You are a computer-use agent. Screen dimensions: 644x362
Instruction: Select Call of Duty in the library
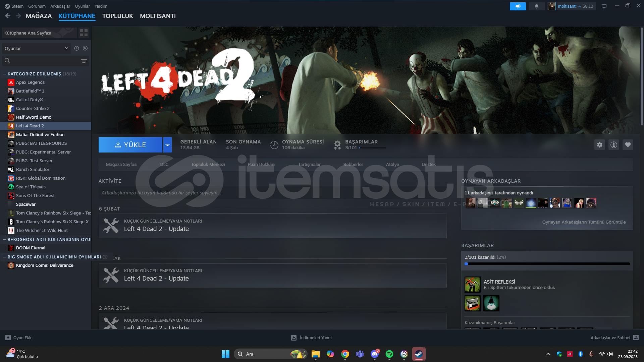click(x=46, y=100)
